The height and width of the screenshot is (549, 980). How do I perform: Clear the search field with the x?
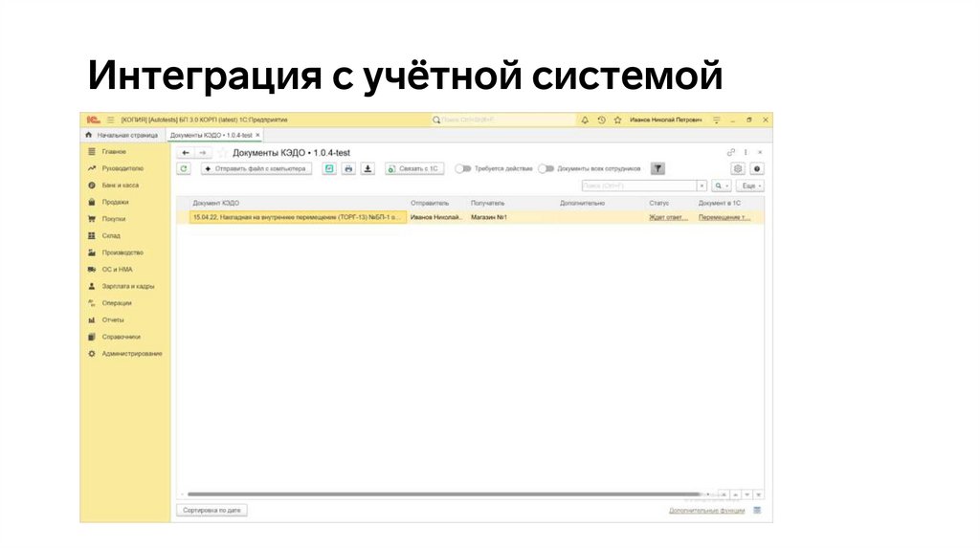click(702, 187)
